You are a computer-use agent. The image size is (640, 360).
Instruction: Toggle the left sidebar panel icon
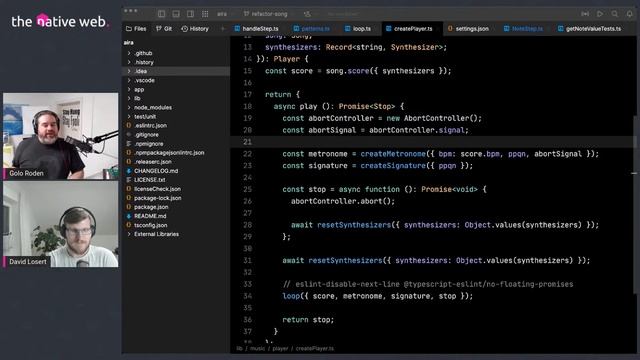point(162,14)
